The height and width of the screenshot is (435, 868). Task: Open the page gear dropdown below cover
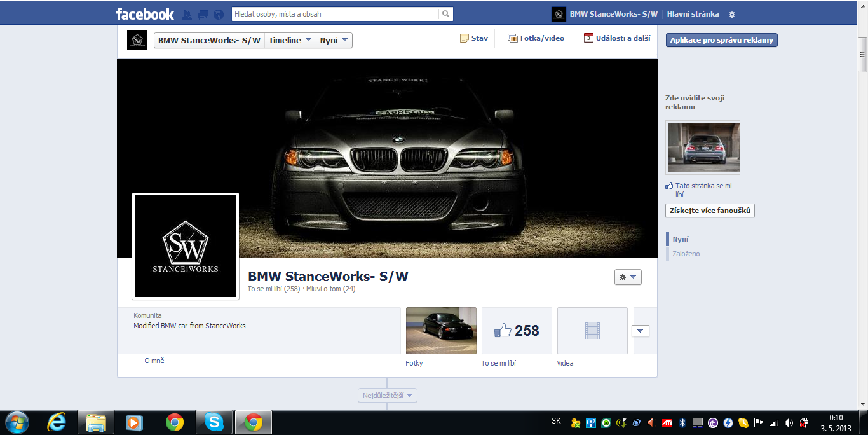pyautogui.click(x=628, y=277)
